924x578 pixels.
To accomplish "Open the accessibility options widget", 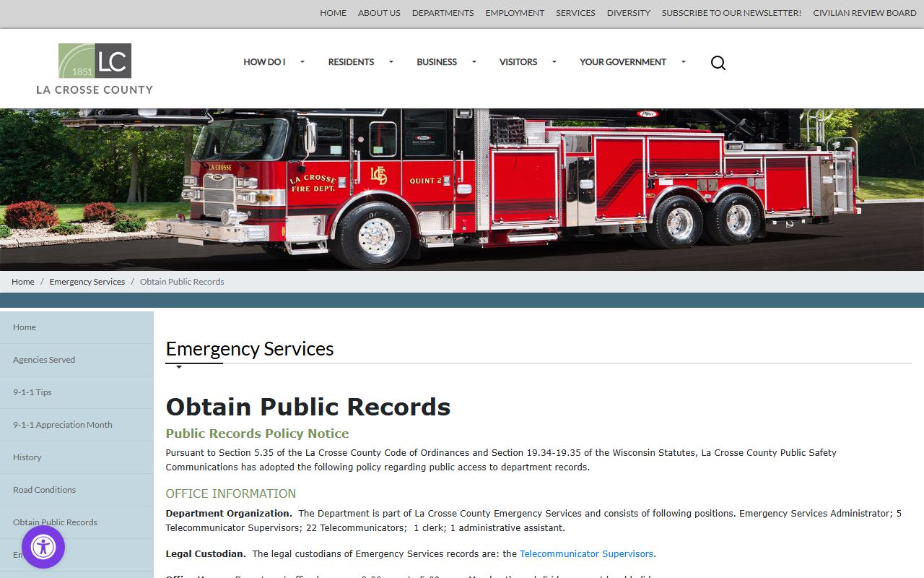I will coord(43,547).
